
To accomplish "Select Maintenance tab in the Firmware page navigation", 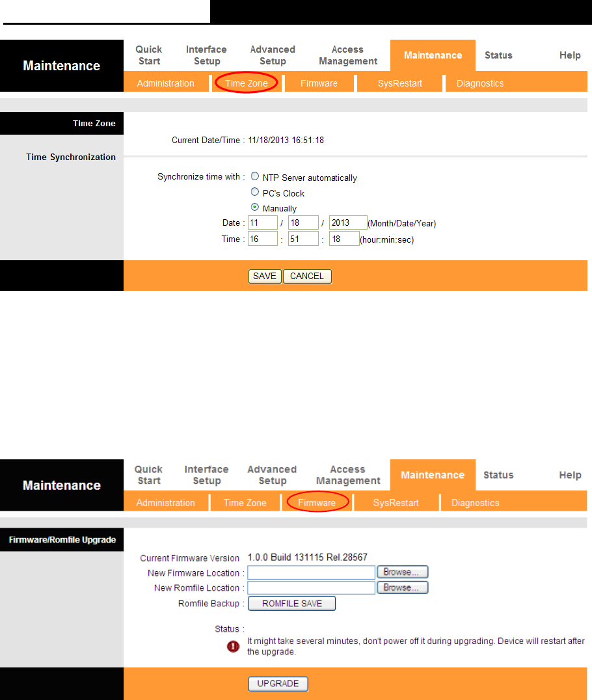I will [x=433, y=475].
